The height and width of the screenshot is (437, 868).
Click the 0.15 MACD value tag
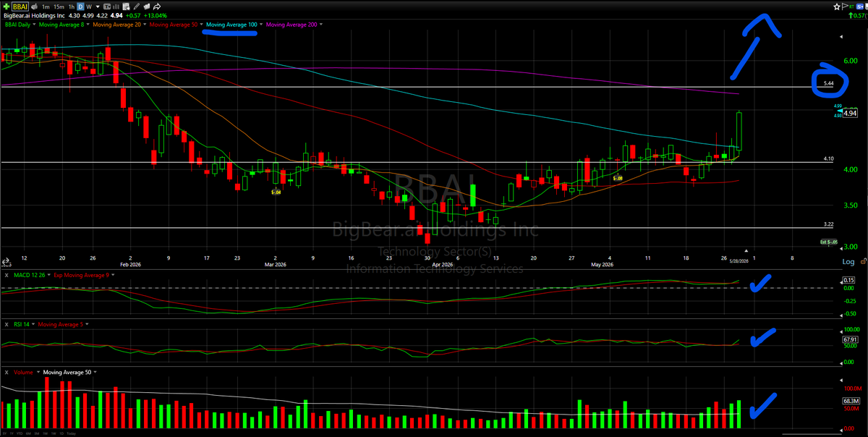tap(849, 280)
